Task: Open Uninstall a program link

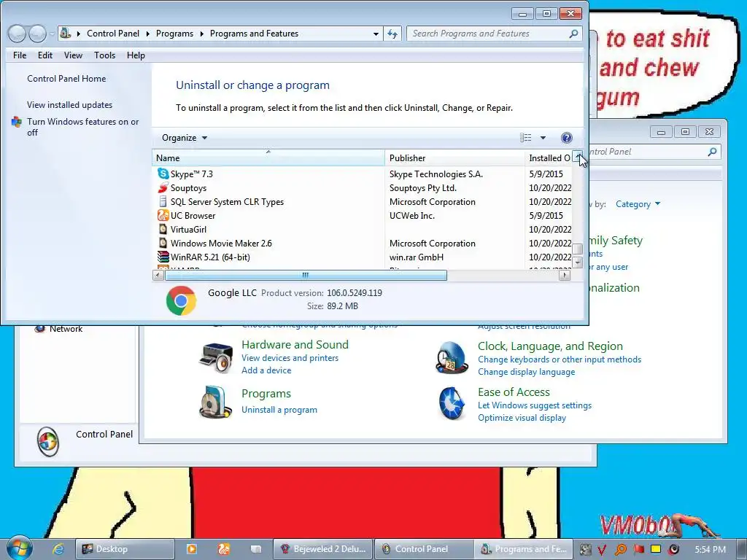Action: point(279,410)
